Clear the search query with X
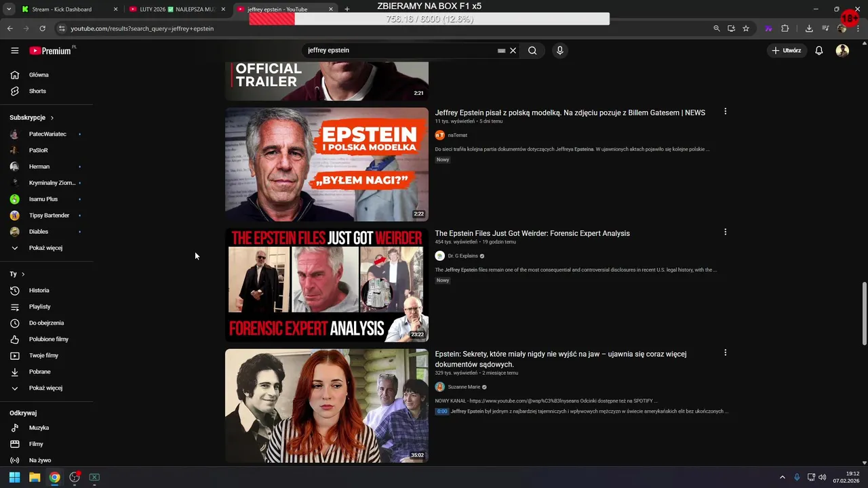This screenshot has height=488, width=868. point(513,50)
